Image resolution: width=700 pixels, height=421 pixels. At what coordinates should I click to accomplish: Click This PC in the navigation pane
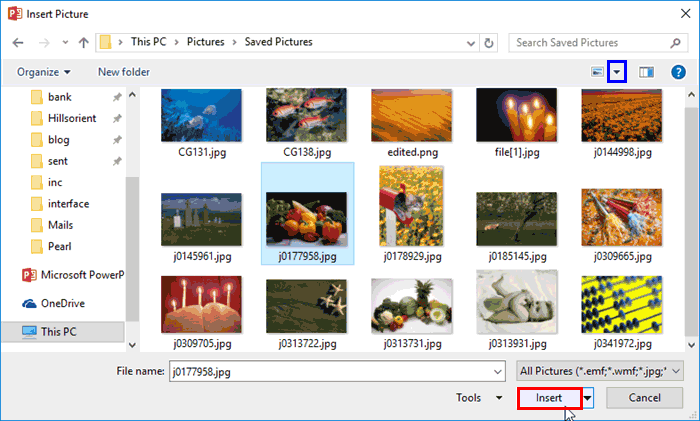(62, 332)
